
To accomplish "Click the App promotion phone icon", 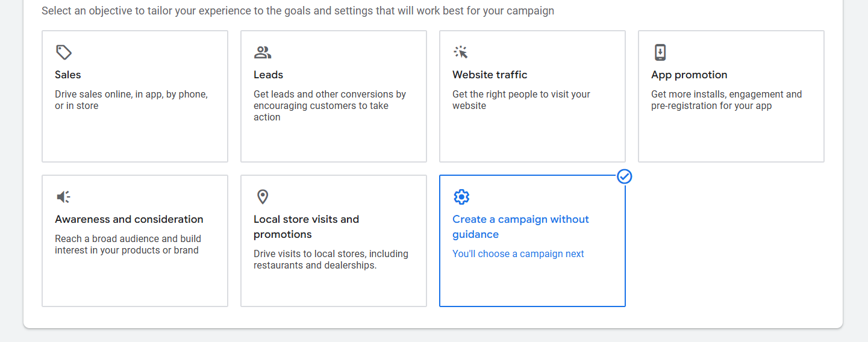I will [660, 52].
